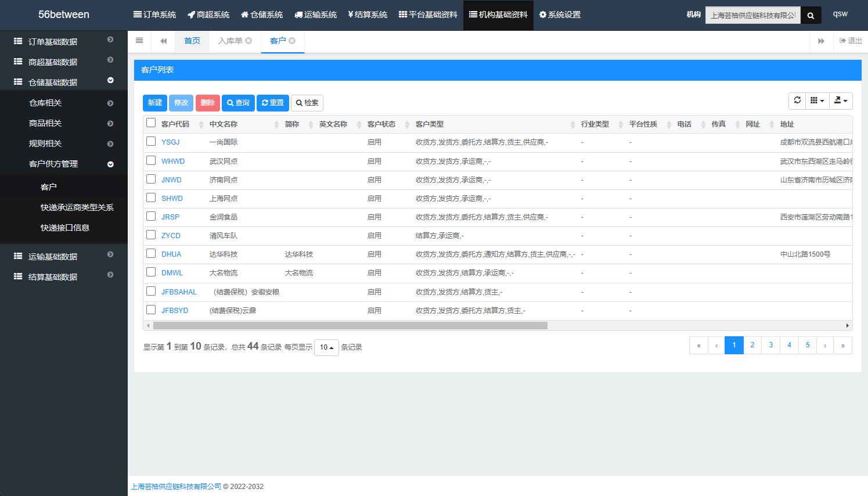868x496 pixels.
Task: Sort by the 客户状态 column sort icon
Action: 408,124
